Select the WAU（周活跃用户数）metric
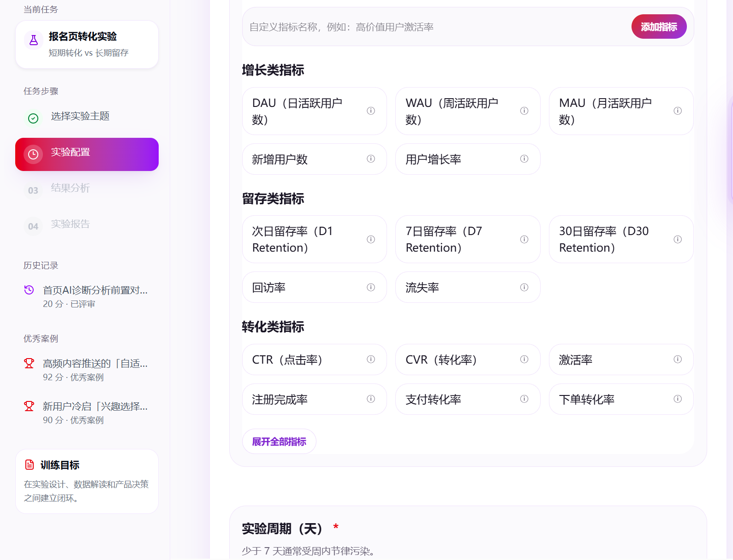Screen dimensions: 733x560 pyautogui.click(x=468, y=111)
